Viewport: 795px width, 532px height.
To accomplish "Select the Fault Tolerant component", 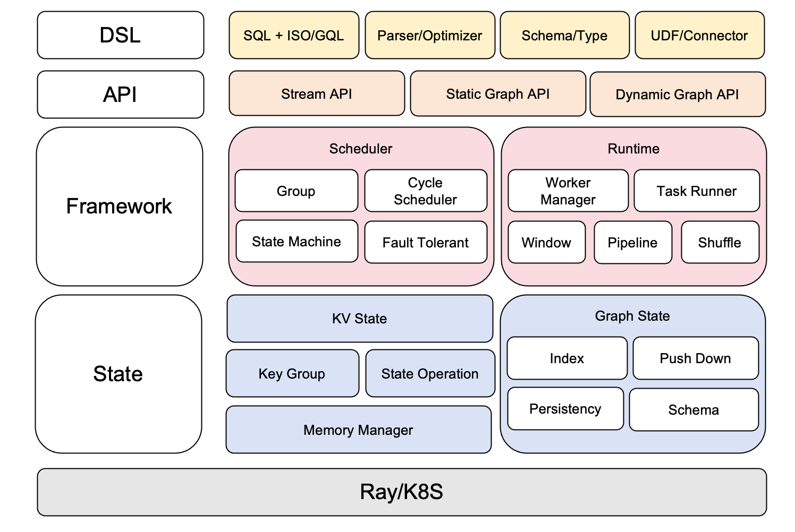I will (426, 243).
